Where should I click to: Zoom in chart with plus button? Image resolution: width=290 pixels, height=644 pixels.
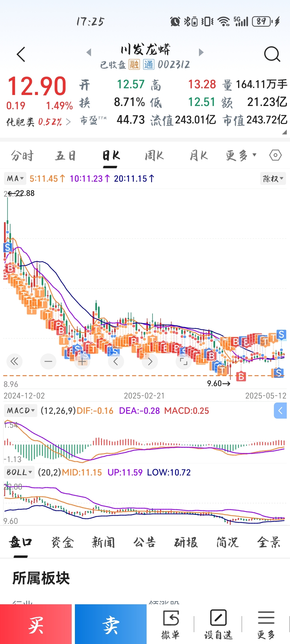click(82, 361)
